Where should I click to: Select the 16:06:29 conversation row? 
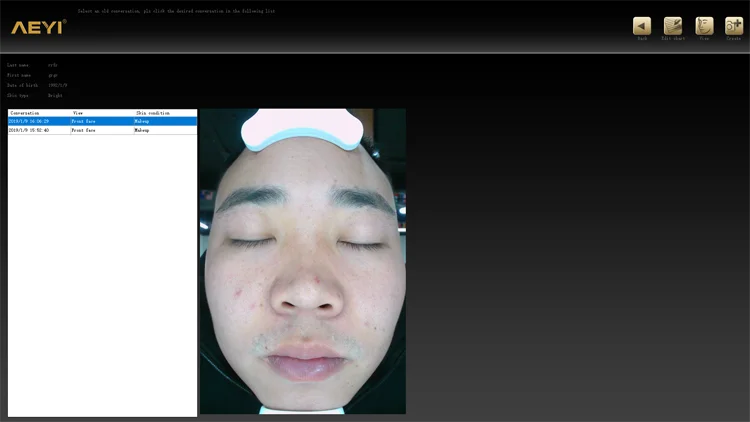click(29, 121)
